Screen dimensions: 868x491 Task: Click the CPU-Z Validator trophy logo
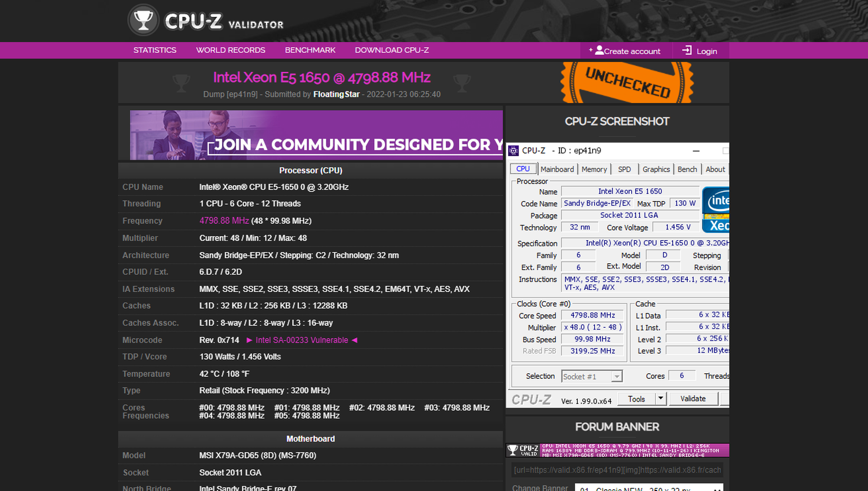click(143, 20)
